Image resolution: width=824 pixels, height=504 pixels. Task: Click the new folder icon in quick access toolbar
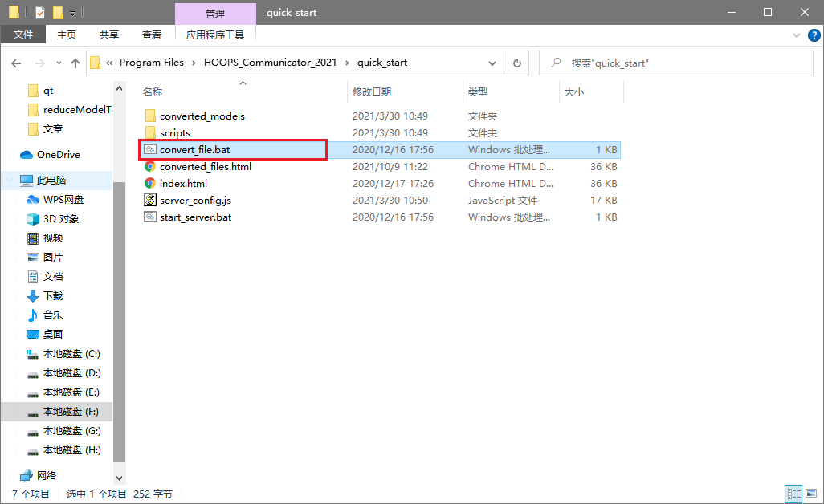[58, 12]
